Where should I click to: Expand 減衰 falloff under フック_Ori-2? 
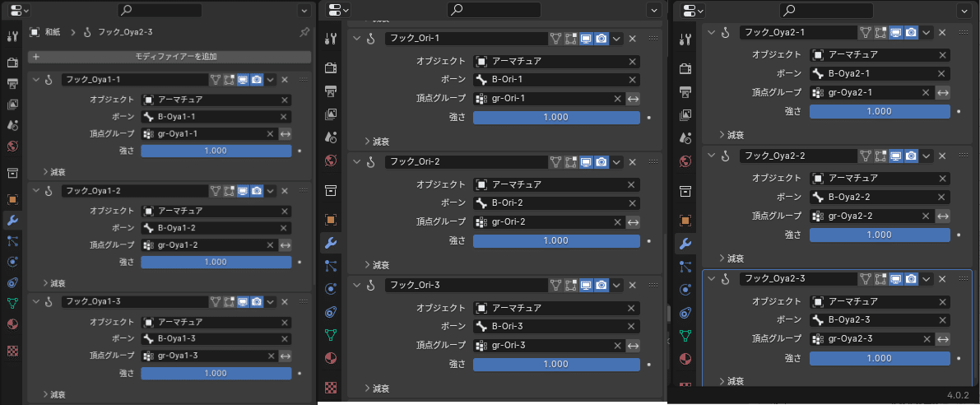[378, 265]
